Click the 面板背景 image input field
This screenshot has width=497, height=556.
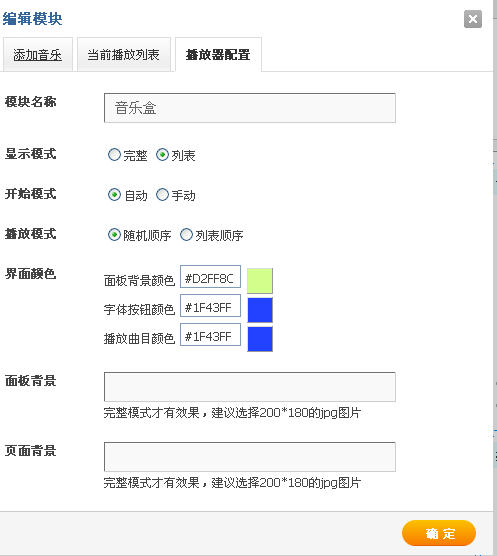coord(250,387)
